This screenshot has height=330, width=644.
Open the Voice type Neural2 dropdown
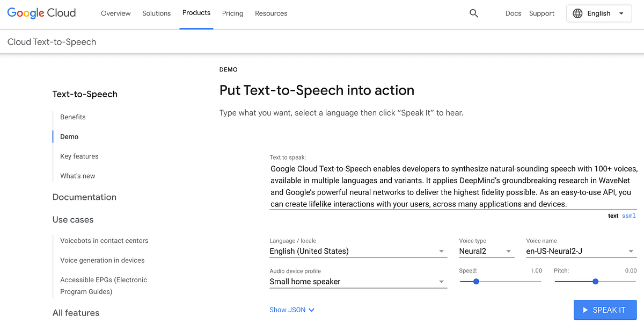pyautogui.click(x=486, y=251)
